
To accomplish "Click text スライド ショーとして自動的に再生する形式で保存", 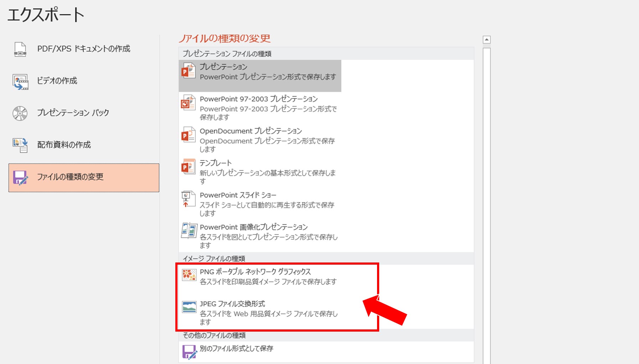I will [x=267, y=205].
